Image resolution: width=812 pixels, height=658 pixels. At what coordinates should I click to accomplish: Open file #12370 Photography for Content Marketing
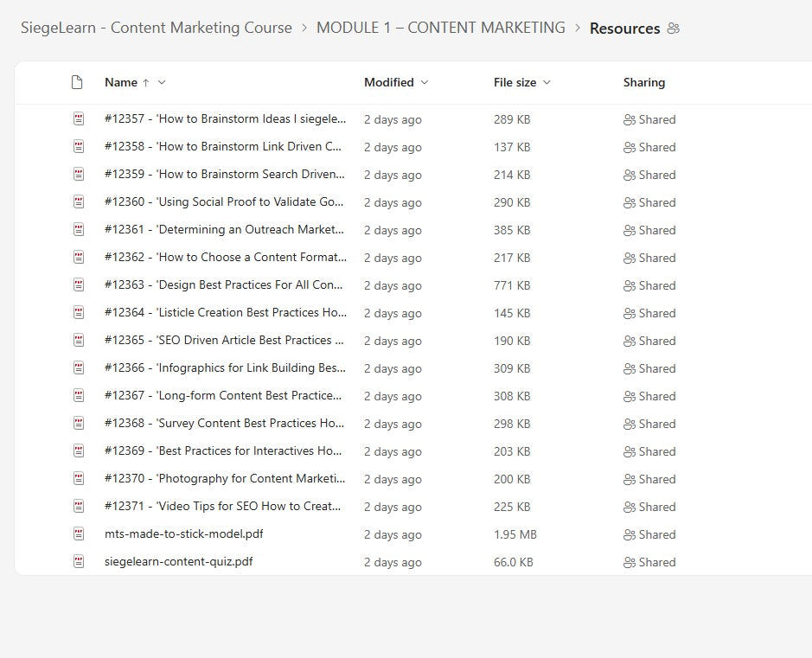(225, 479)
